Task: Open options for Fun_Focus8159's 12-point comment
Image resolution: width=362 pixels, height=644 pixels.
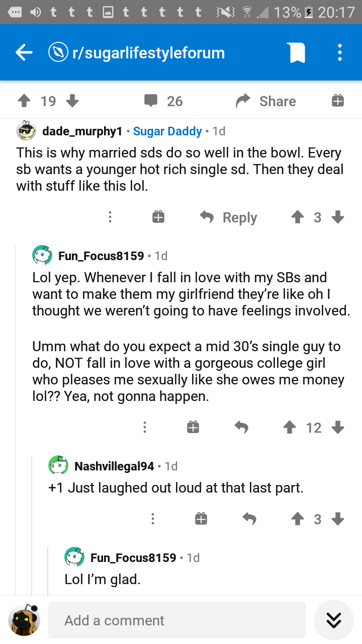Action: coord(145,427)
